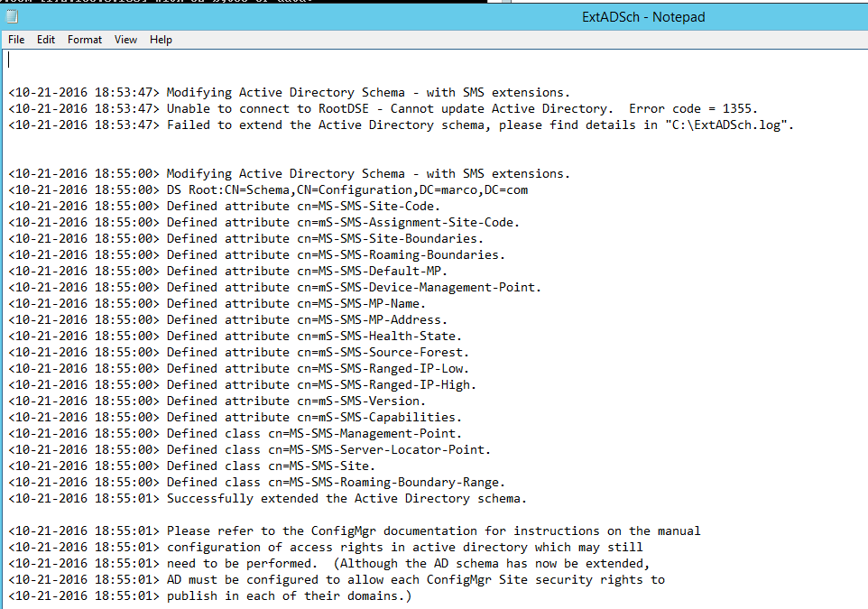Click the line 'cn=MS-SMS-Site-Code.'
The height and width of the screenshot is (609, 868).
point(224,207)
